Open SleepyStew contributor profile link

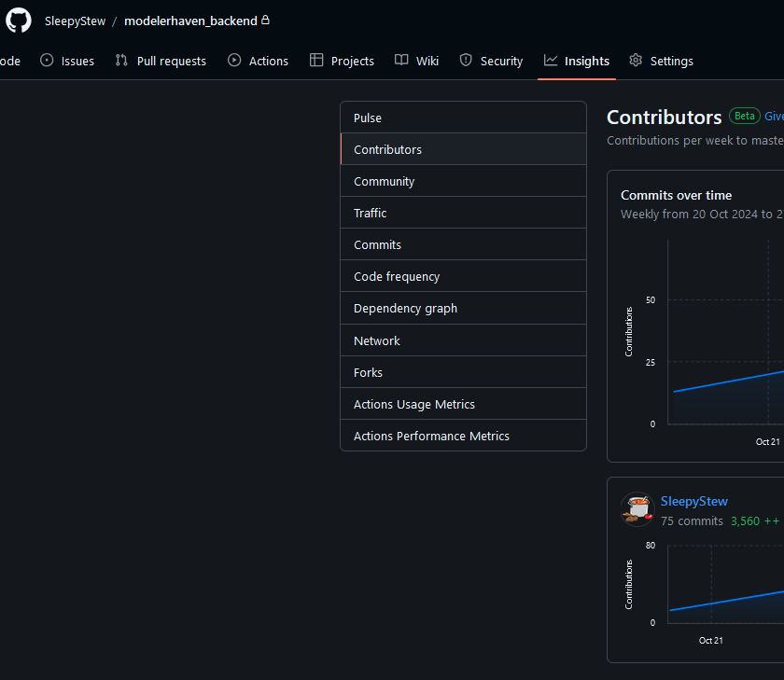693,501
